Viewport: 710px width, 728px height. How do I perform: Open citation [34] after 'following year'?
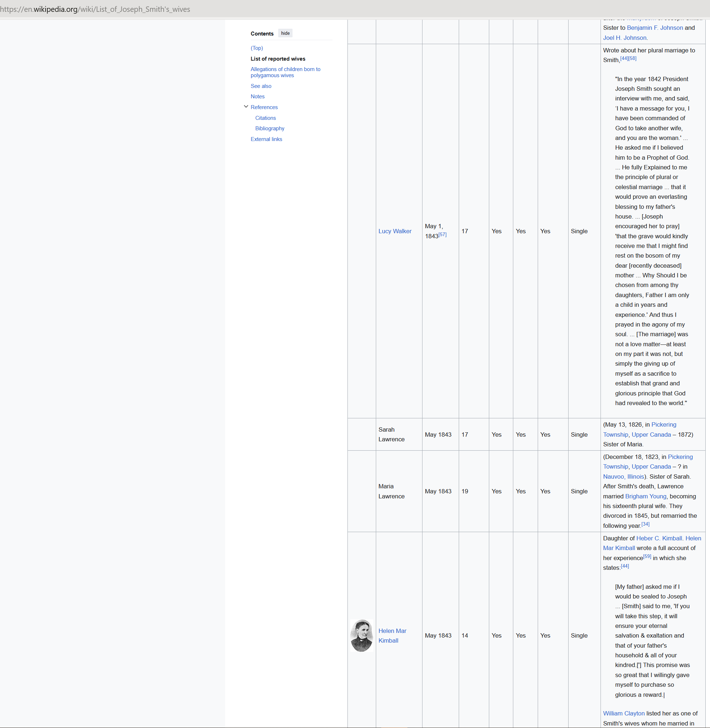645,524
